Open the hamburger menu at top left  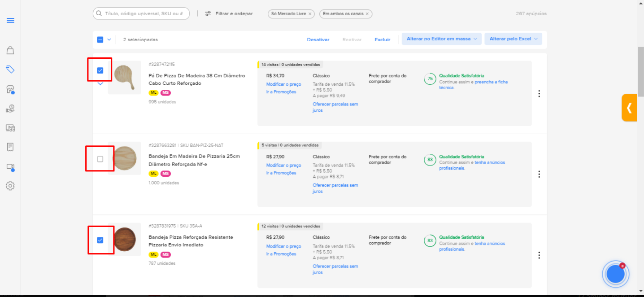[10, 20]
